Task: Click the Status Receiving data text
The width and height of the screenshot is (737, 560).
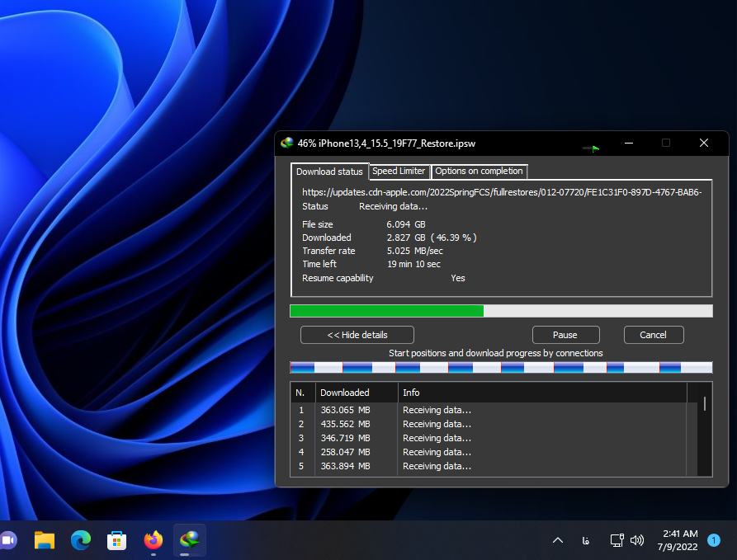Action: point(393,206)
